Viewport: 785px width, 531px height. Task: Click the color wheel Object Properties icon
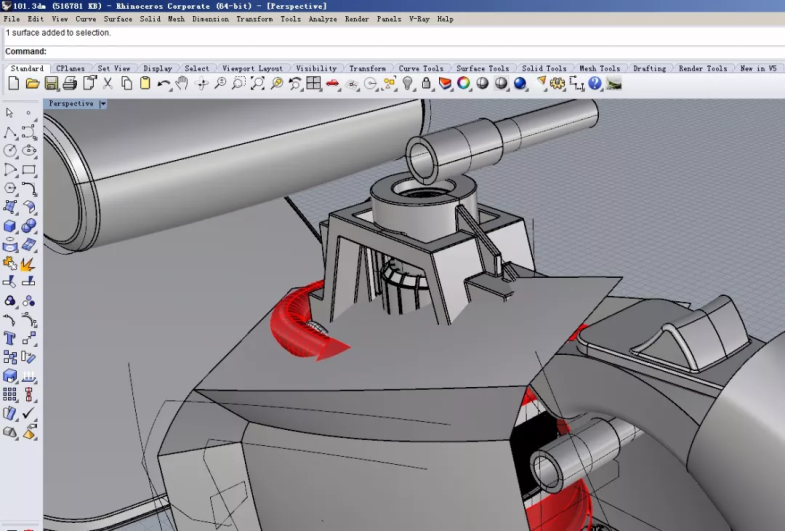(x=464, y=83)
